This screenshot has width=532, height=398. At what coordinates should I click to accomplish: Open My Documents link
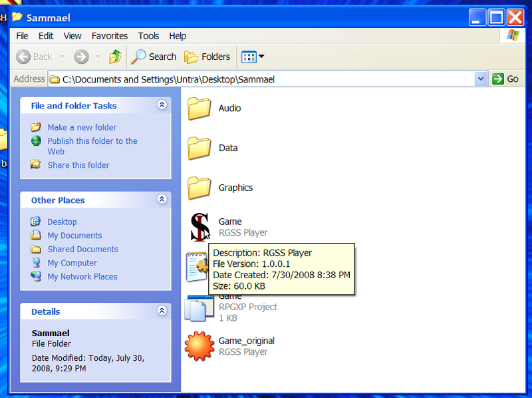pos(74,236)
